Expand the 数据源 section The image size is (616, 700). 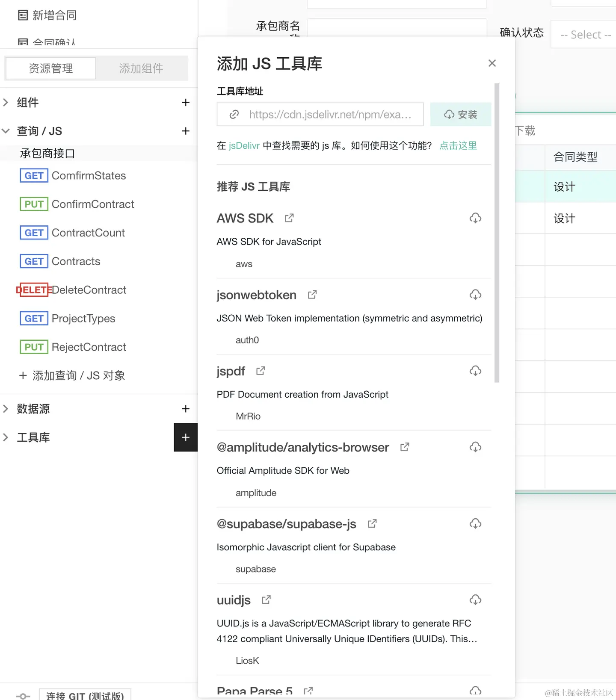click(x=6, y=409)
